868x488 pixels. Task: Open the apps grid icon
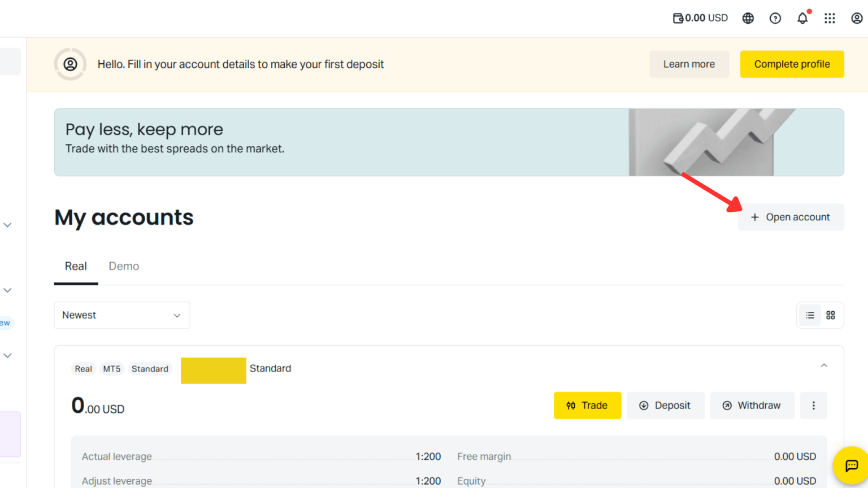(830, 18)
